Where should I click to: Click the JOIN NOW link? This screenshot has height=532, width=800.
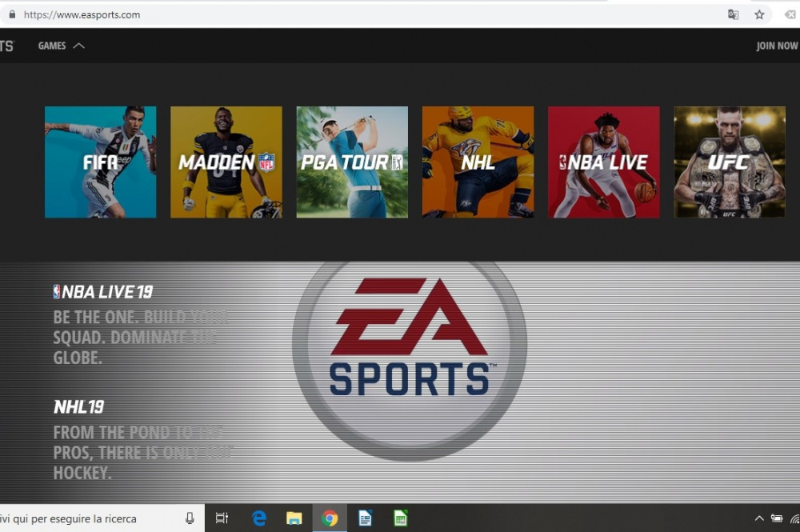(x=777, y=46)
